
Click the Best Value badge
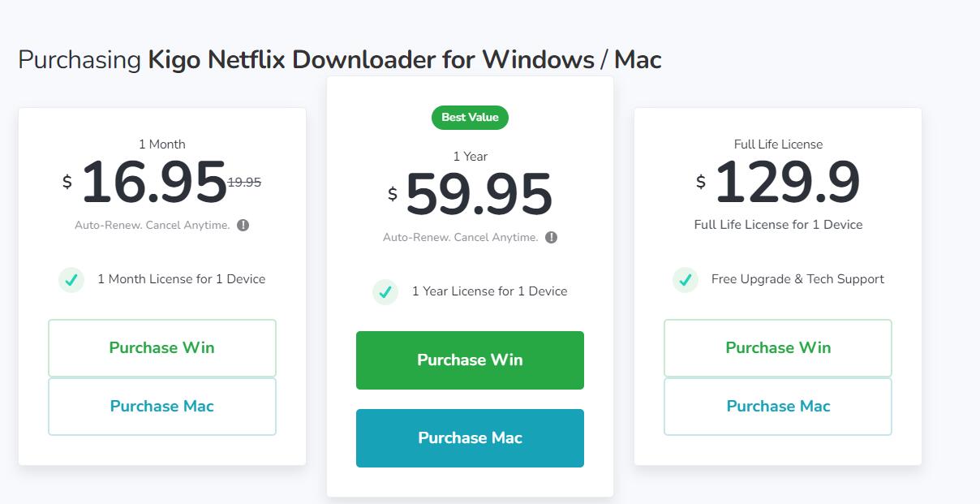(470, 117)
